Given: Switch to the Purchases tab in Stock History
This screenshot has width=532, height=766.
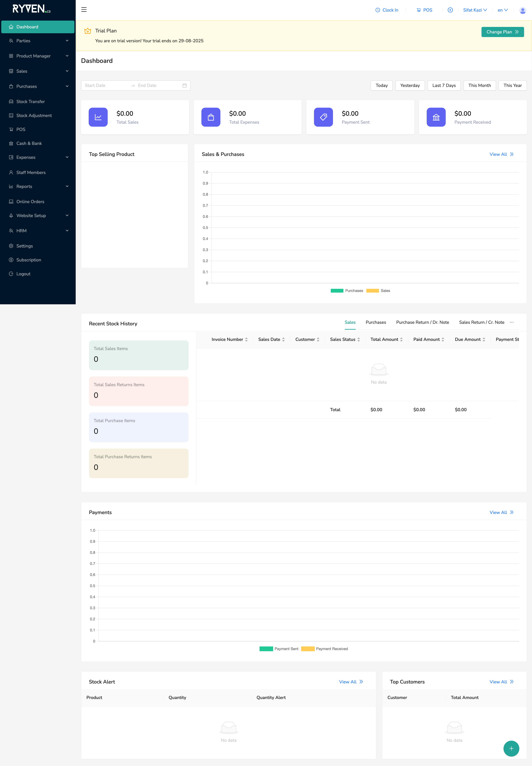Looking at the screenshot, I should [376, 322].
